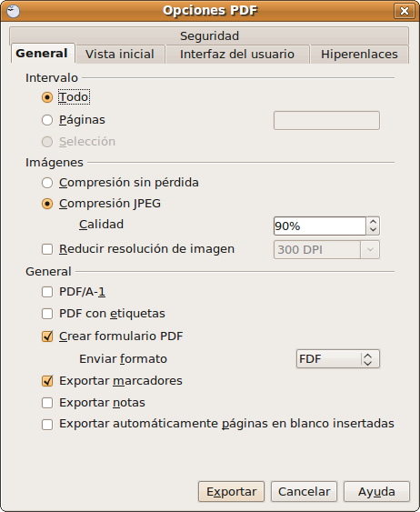The image size is (420, 512).
Task: Check the PDF/A-1 option
Action: [x=47, y=292]
